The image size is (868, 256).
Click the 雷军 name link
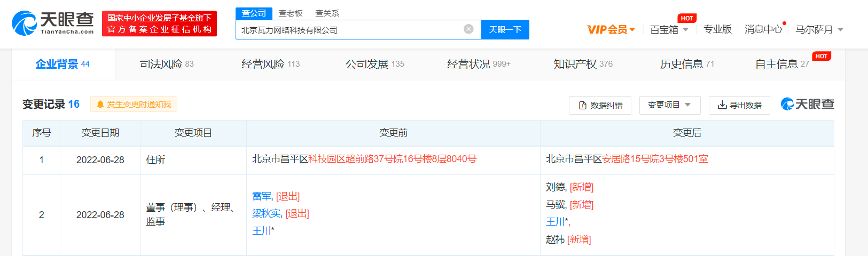261,196
